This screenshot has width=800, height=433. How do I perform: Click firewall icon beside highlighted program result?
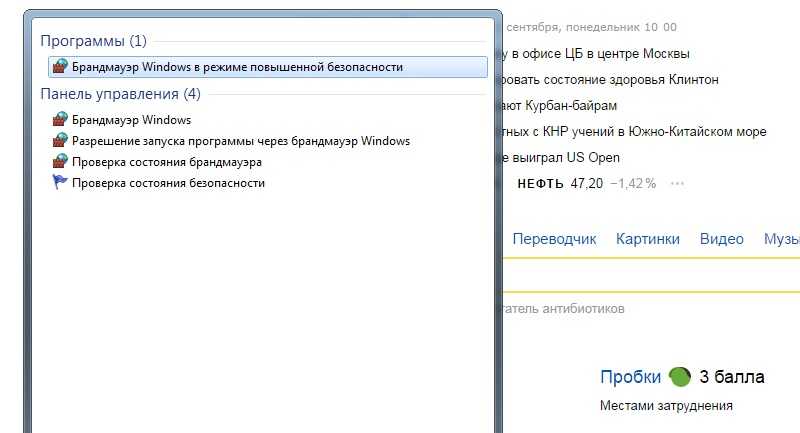click(x=60, y=66)
